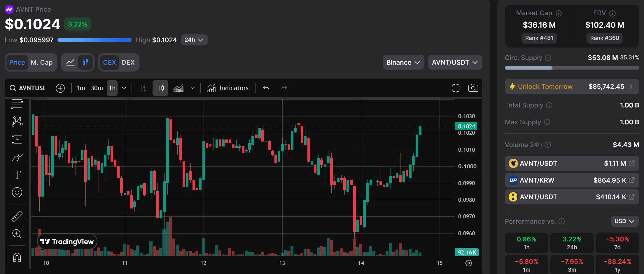Select the Text annotation tool
The height and width of the screenshot is (274, 644).
tap(17, 175)
